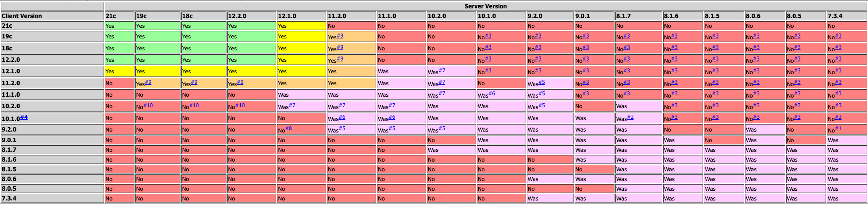Click #3 link in 10.2.0 client row, 8.1.6 column

pyautogui.click(x=674, y=106)
